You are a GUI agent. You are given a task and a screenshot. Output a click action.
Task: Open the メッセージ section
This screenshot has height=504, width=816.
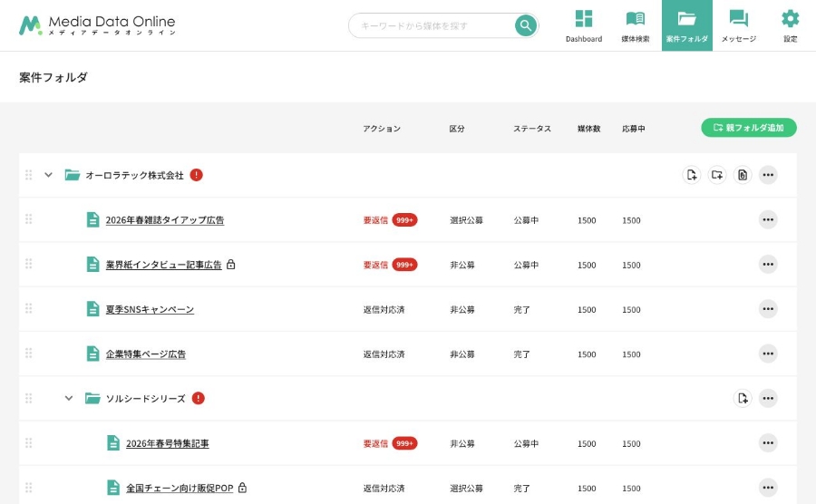pos(738,25)
